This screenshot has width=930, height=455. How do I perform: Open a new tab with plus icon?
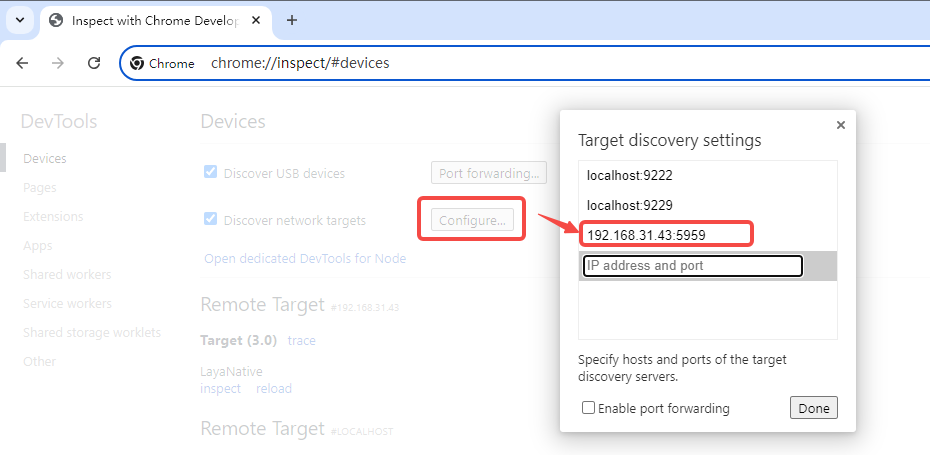click(x=292, y=20)
